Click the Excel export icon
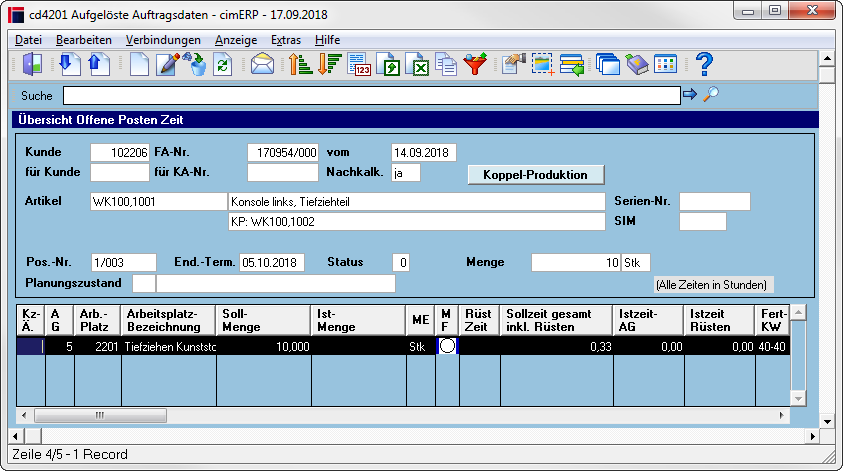The image size is (843, 471). (x=417, y=65)
